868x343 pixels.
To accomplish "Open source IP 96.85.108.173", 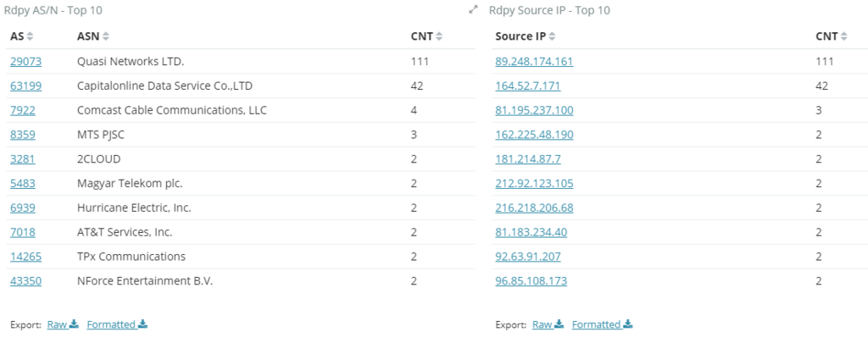I will point(531,280).
